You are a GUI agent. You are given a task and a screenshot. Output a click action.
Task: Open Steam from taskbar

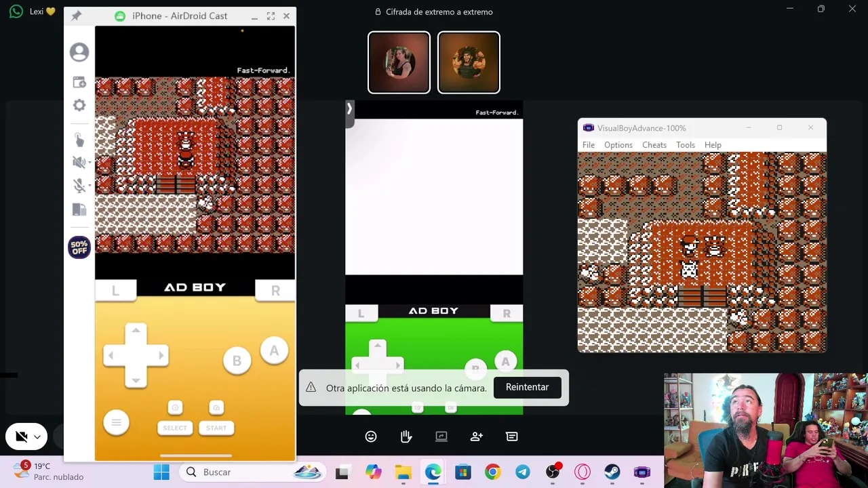[612, 472]
